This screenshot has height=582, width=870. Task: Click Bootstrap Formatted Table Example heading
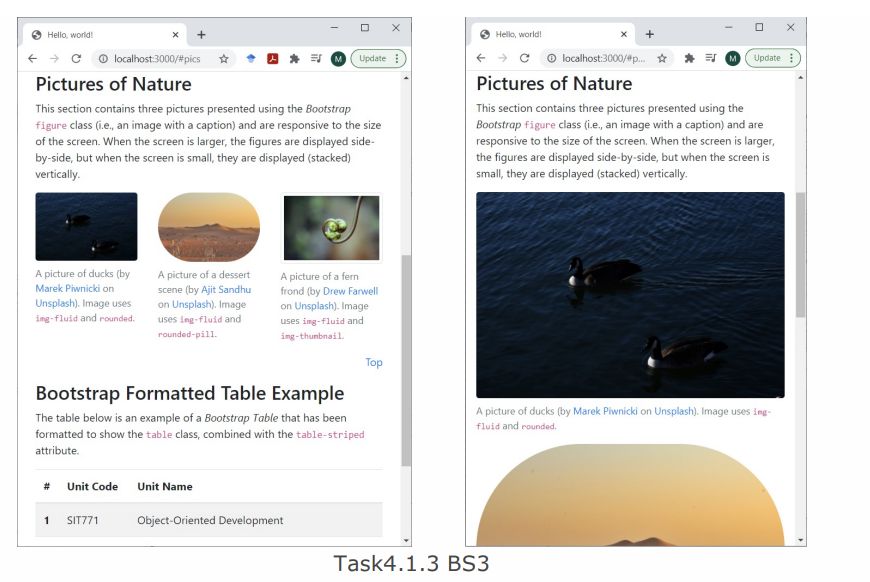point(190,393)
